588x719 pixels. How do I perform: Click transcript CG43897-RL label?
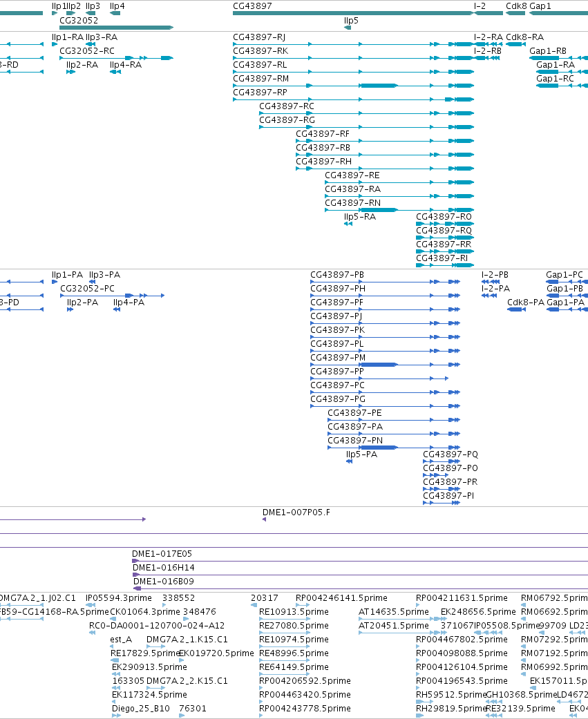pyautogui.click(x=260, y=65)
